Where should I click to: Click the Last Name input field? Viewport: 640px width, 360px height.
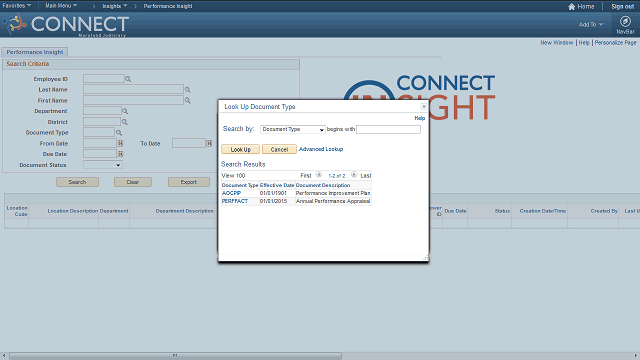[133, 89]
